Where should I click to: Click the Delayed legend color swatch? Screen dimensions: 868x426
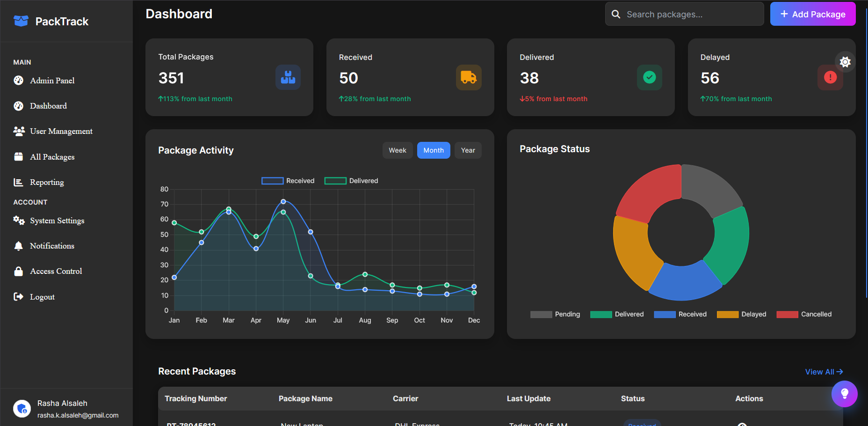point(727,314)
